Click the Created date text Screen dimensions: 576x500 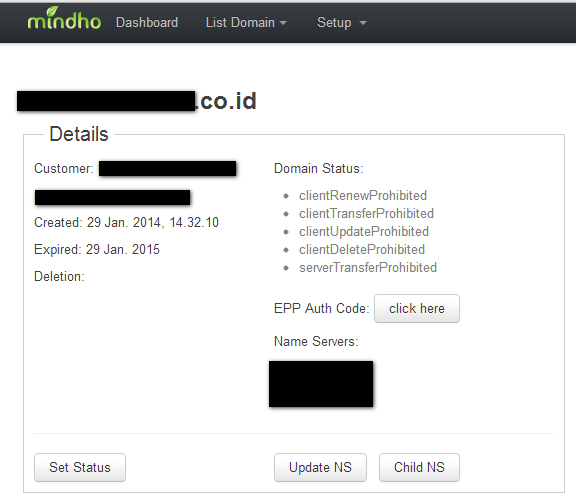coord(126,222)
